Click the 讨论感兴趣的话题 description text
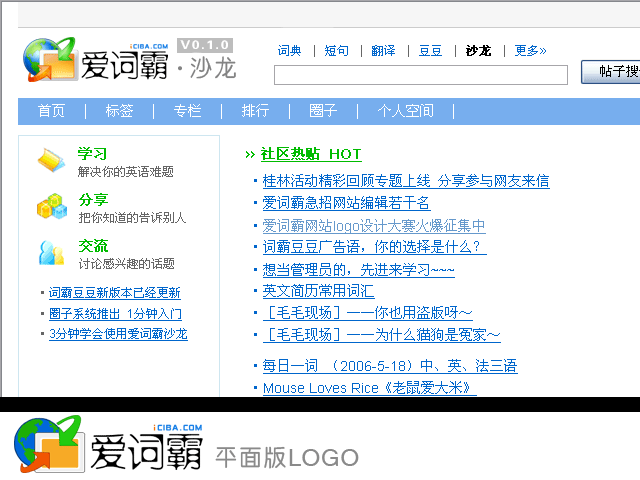Image resolution: width=640 pixels, height=480 pixels. [127, 264]
